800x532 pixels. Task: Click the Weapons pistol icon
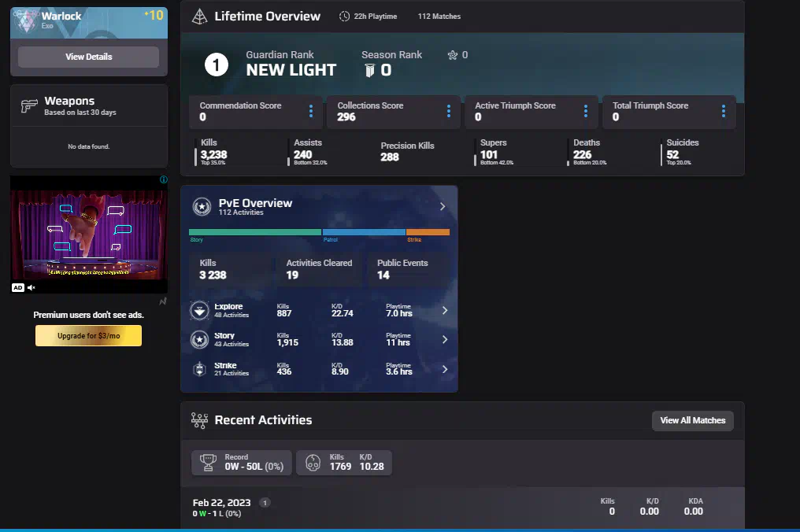[29, 106]
